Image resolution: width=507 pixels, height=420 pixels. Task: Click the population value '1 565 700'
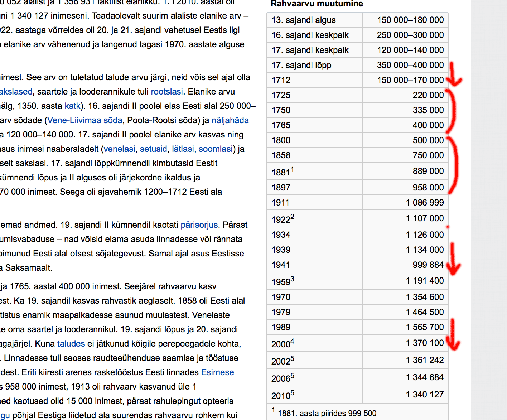click(x=425, y=327)
